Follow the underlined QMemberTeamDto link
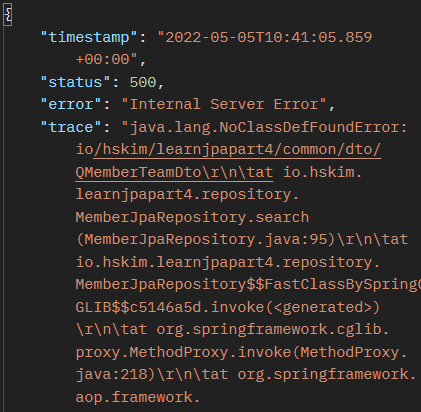The height and width of the screenshot is (412, 421). [x=138, y=172]
